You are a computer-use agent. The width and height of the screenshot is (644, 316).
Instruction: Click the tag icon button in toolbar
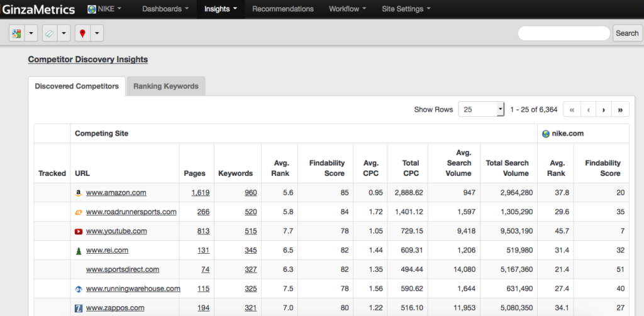tap(50, 34)
